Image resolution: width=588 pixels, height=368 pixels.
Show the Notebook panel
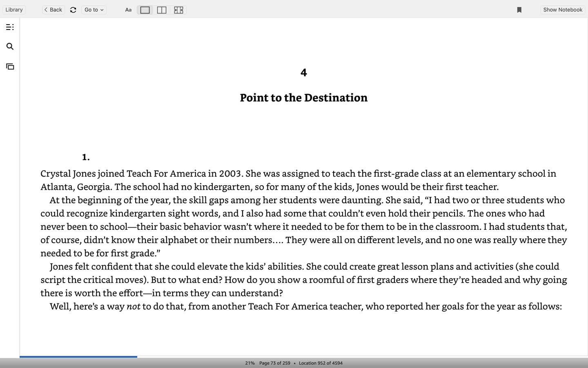pos(563,10)
